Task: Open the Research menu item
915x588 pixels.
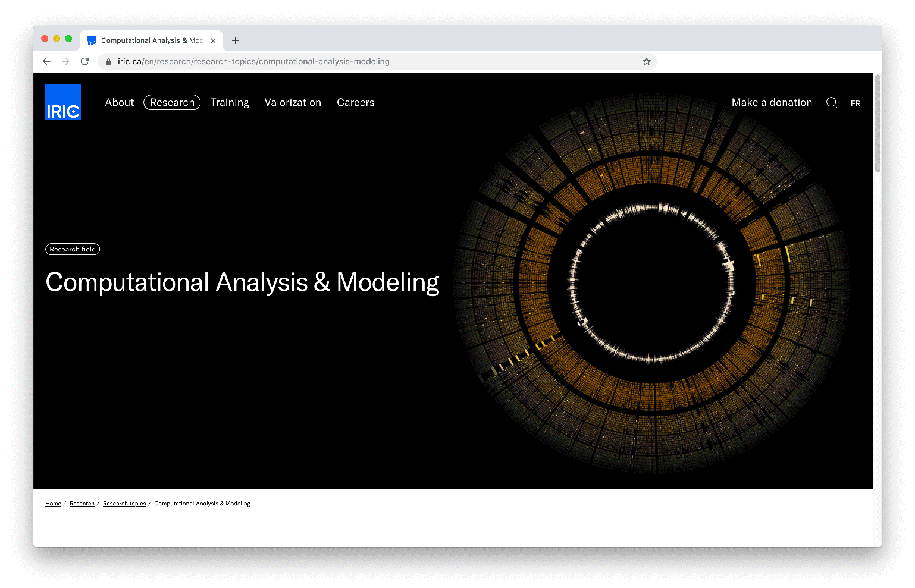Action: click(x=172, y=102)
